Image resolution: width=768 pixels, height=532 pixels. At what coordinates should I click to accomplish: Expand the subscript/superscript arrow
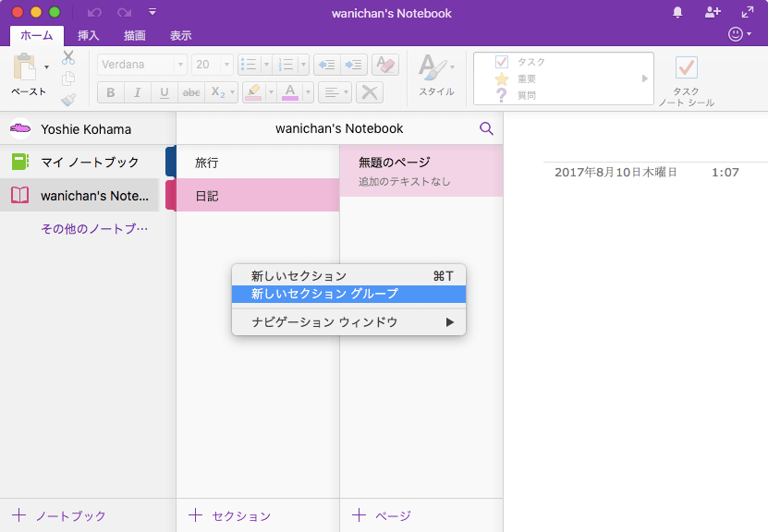(232, 92)
